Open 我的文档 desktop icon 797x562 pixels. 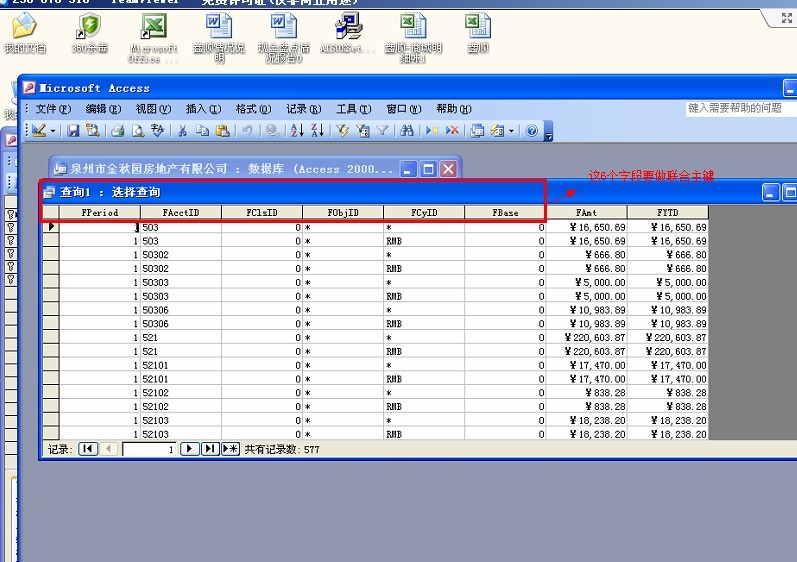click(24, 33)
